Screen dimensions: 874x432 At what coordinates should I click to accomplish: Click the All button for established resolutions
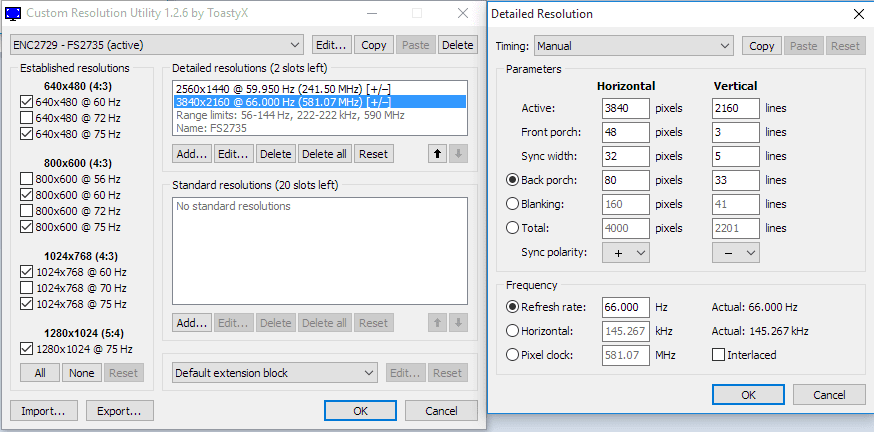[x=40, y=373]
